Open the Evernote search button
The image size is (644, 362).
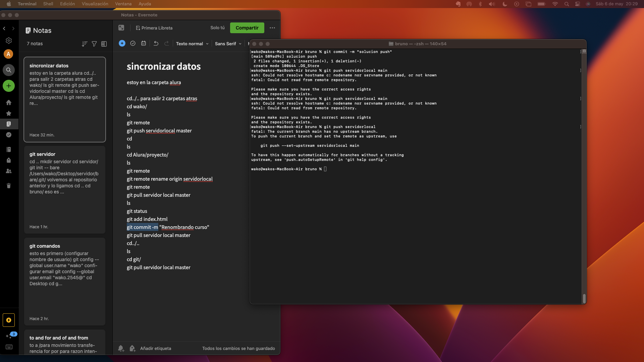click(9, 70)
